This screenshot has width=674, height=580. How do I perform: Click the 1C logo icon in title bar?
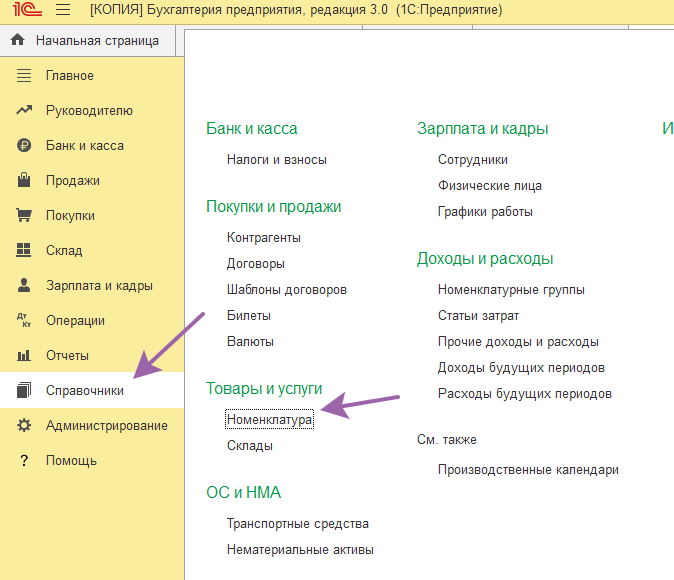click(27, 11)
